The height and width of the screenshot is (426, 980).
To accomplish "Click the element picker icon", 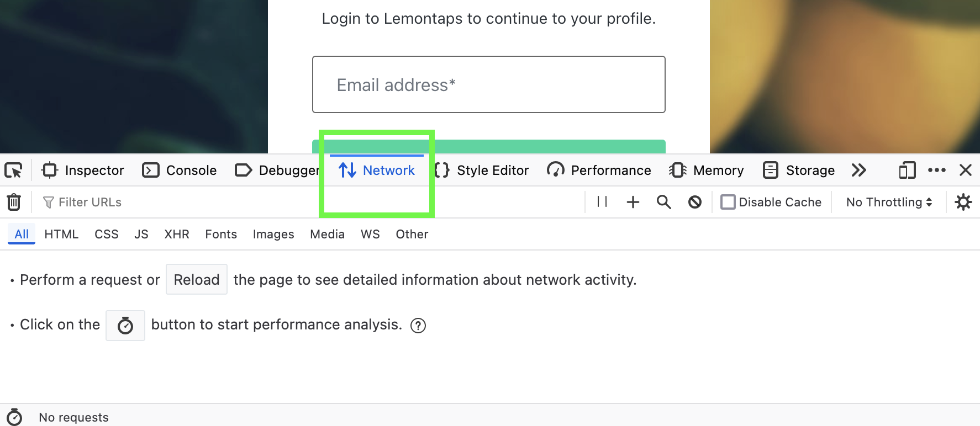I will pyautogui.click(x=13, y=171).
